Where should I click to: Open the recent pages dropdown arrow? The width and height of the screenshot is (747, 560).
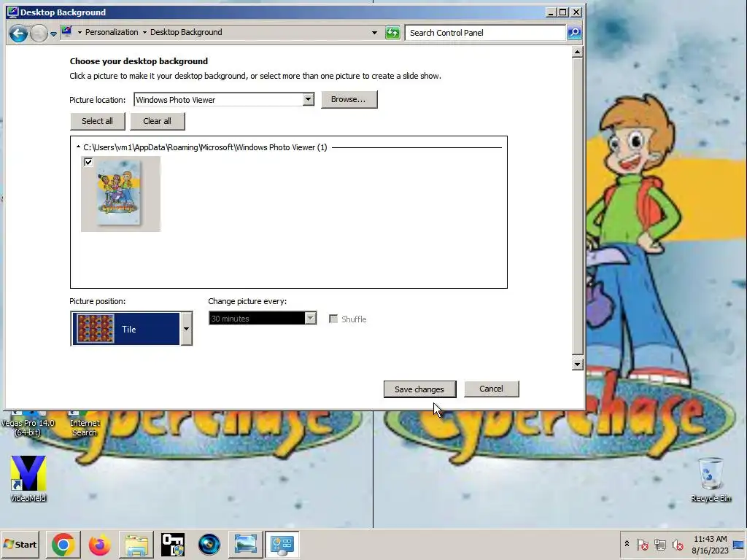pos(53,34)
